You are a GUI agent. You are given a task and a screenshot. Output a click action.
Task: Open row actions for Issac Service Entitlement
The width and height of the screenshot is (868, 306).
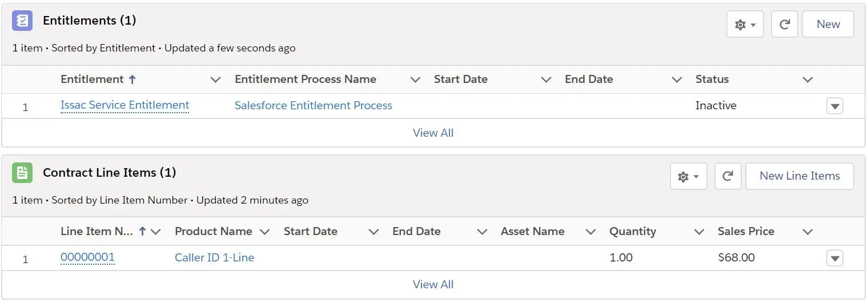[x=834, y=106]
